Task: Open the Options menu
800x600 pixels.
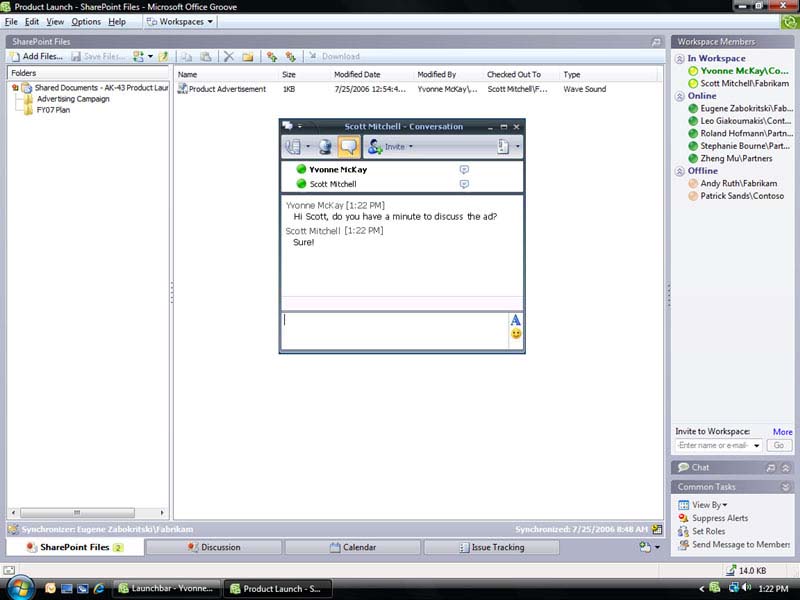Action: (86, 21)
